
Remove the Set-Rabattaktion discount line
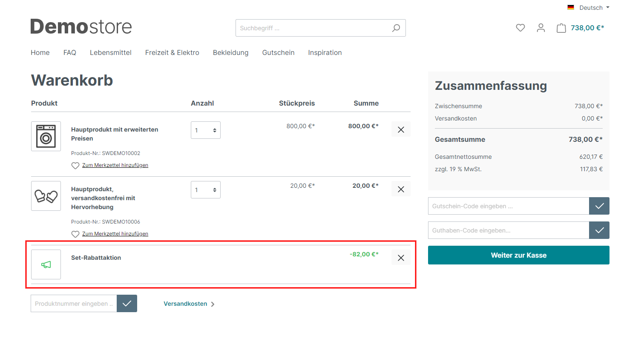point(401,258)
